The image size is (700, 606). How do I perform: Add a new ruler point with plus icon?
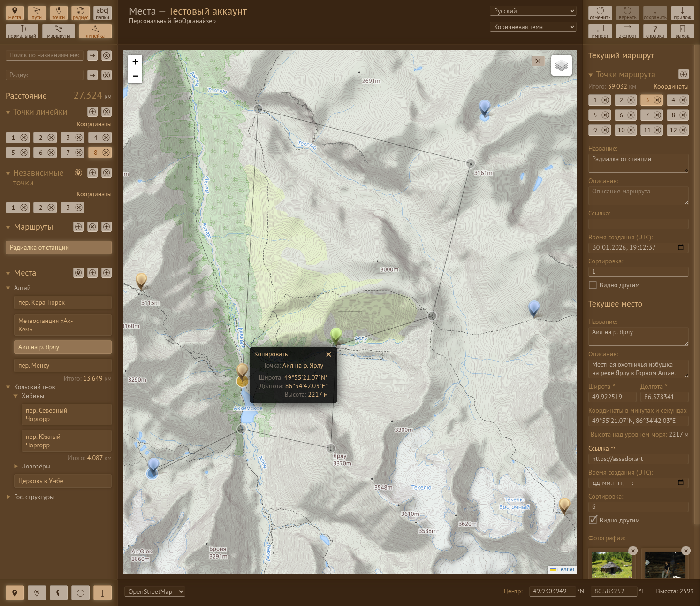(92, 112)
